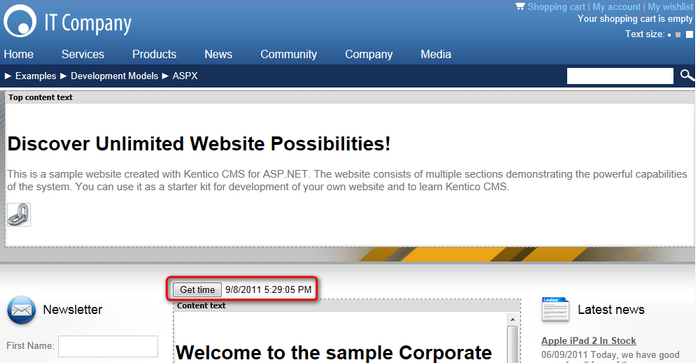Click the Content text scrollbar up arrow
This screenshot has height=363, width=696.
(512, 320)
